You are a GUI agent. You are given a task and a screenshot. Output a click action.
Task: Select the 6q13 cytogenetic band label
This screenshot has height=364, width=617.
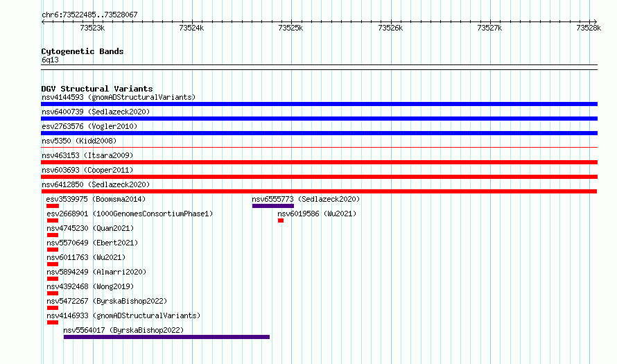[50, 60]
